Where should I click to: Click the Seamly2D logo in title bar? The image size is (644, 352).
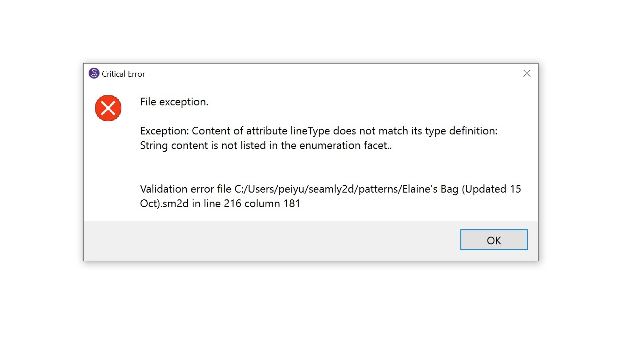[94, 74]
